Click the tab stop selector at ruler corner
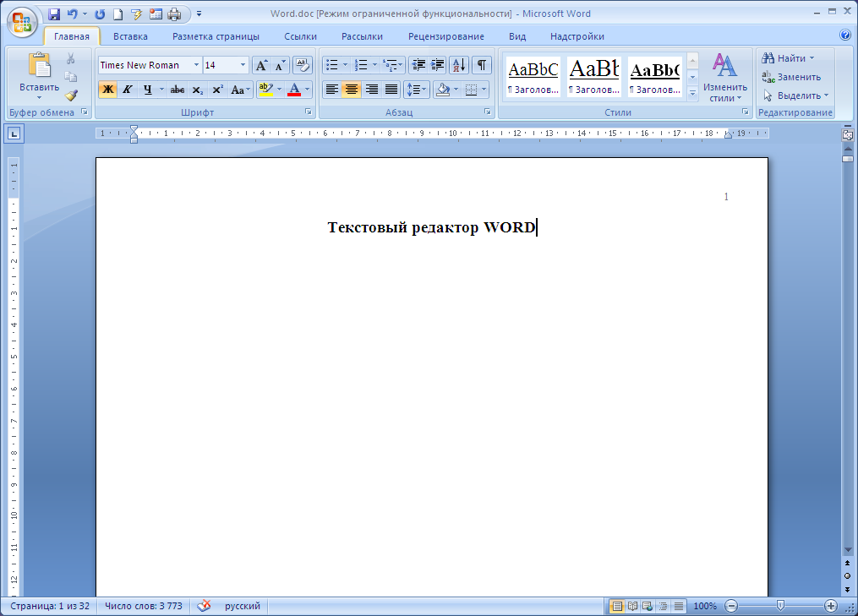Image resolution: width=858 pixels, height=616 pixels. tap(14, 134)
